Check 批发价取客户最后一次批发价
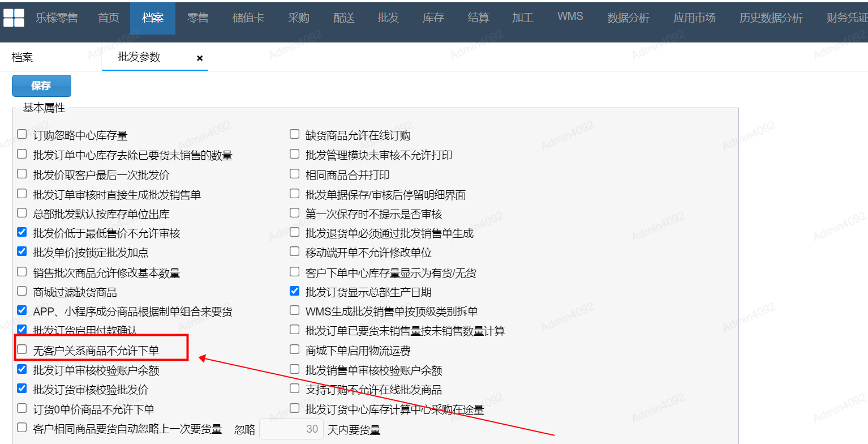This screenshot has width=868, height=444. point(22,174)
